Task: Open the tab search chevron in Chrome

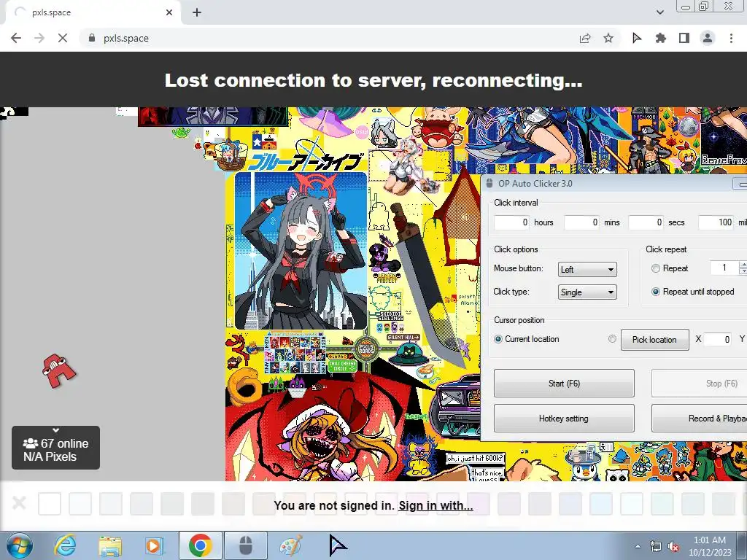Action: pos(659,12)
